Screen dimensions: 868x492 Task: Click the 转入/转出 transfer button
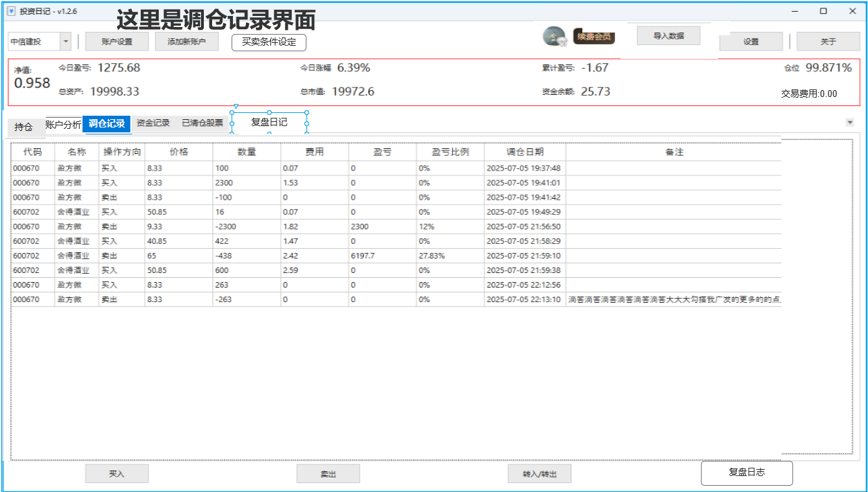pos(539,473)
